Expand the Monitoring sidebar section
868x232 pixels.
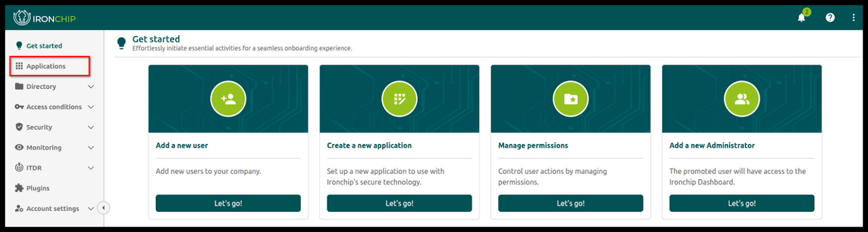(54, 148)
